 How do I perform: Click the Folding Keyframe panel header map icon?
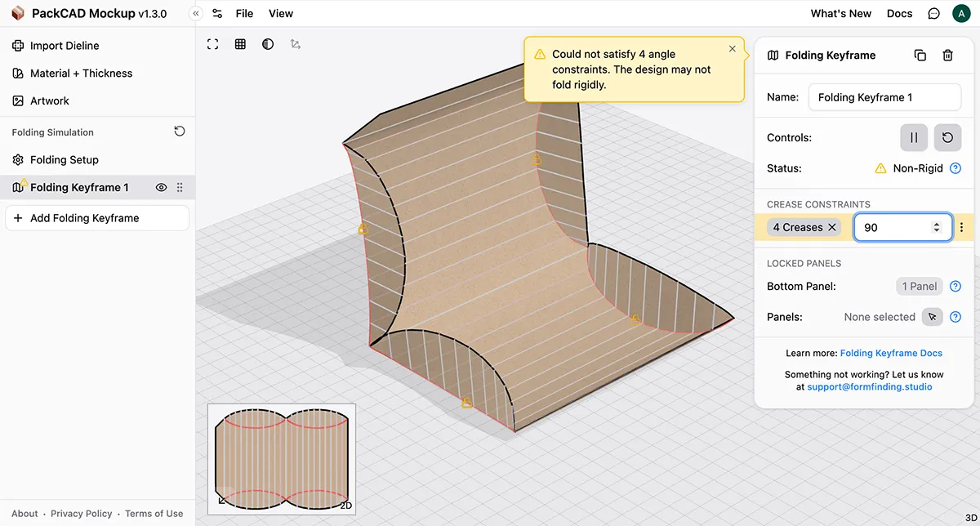coord(773,56)
